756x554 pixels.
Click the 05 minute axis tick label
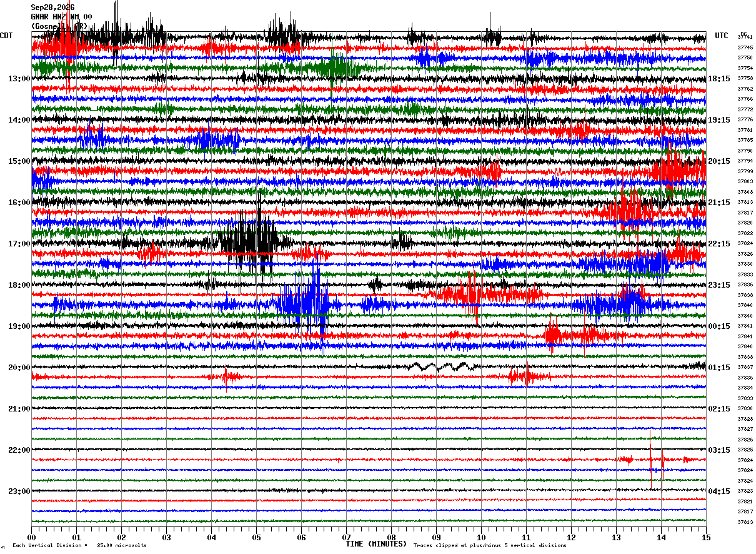(x=256, y=538)
